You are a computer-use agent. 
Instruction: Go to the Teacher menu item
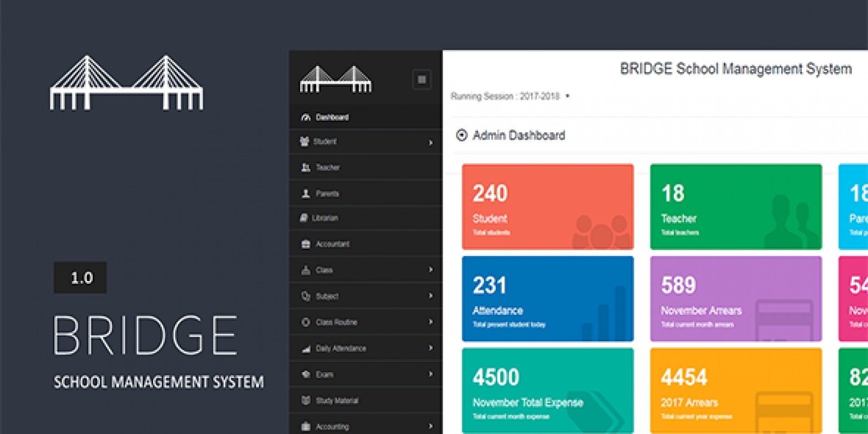pyautogui.click(x=366, y=168)
